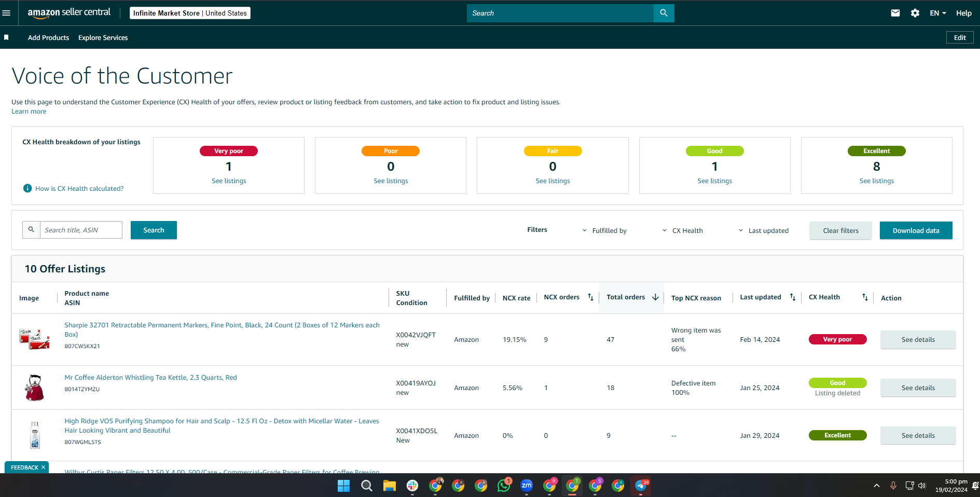See listings under Good
This screenshot has height=497, width=980.
point(714,181)
